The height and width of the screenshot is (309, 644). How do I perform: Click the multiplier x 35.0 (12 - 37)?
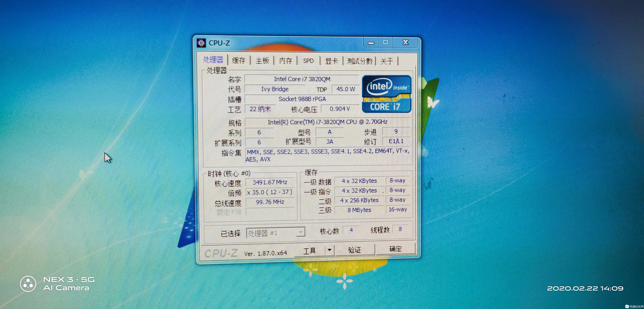coord(270,192)
